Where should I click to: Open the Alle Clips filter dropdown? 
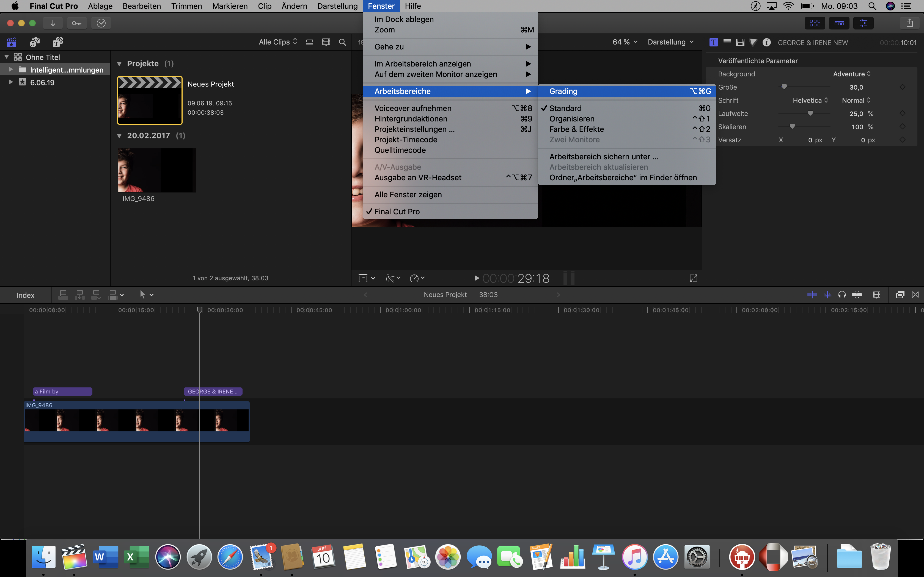pos(277,41)
